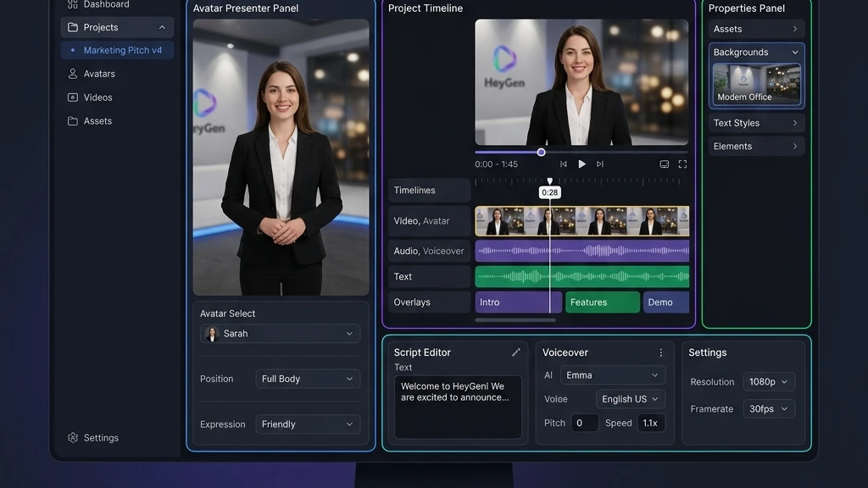Click the green text track waveform clip
The width and height of the screenshot is (868, 488).
pos(581,277)
